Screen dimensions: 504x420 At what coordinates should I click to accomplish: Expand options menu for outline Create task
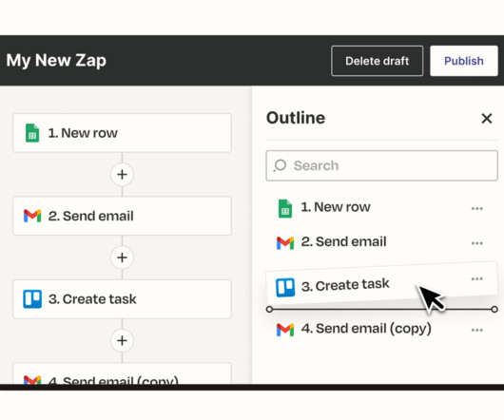click(477, 278)
